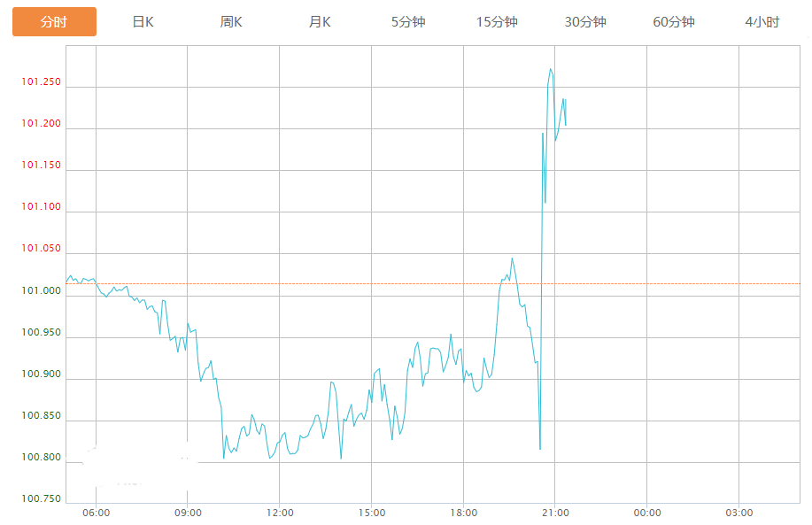This screenshot has width=812, height=525.
Task: Click the 09:00 time axis label
Action: pos(188,513)
